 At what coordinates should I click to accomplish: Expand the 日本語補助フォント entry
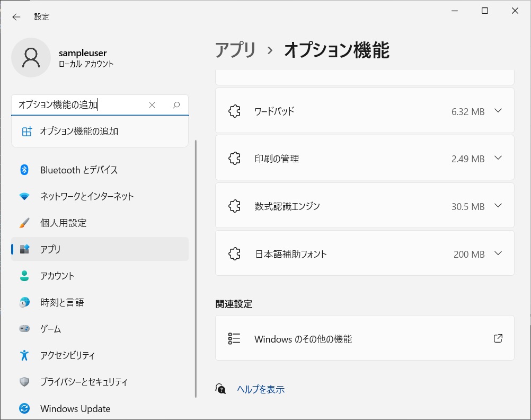[x=498, y=253]
